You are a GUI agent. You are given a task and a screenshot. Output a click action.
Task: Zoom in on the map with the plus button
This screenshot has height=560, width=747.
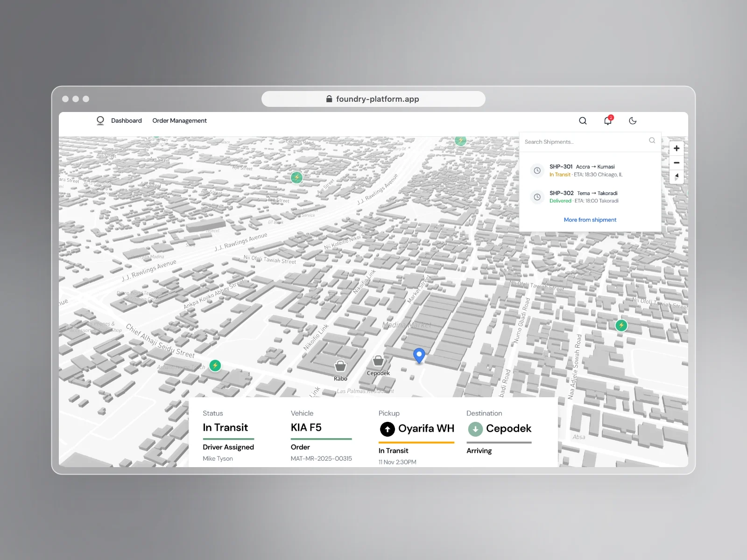[x=677, y=148]
